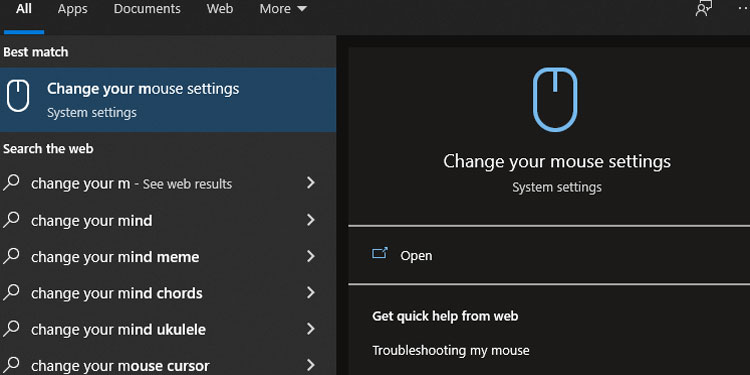Expand chevron for 'change your m' web results
This screenshot has width=750, height=375.
click(311, 183)
